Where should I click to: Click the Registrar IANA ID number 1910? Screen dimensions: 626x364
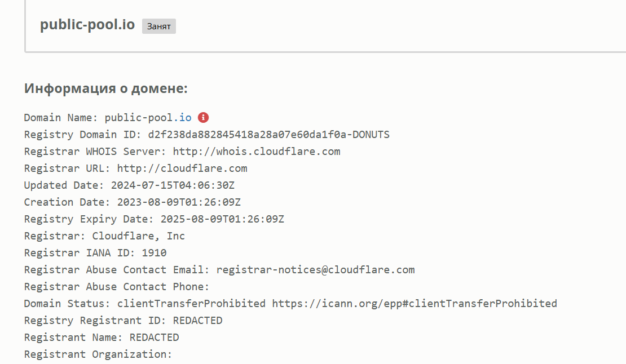[154, 253]
